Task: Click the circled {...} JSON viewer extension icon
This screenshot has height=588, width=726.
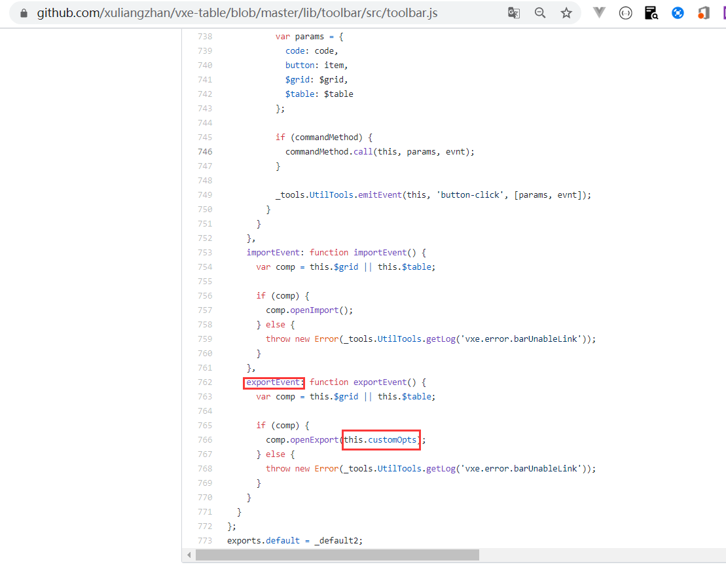Action: click(625, 12)
